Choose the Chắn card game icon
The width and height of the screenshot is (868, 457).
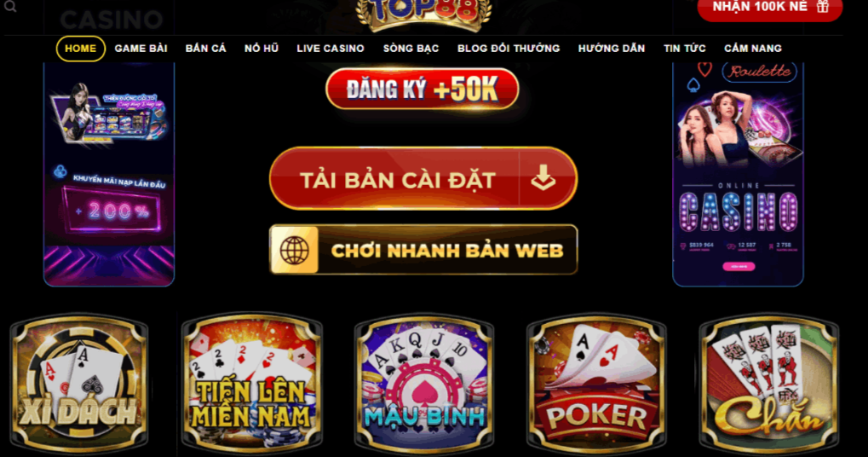click(769, 384)
